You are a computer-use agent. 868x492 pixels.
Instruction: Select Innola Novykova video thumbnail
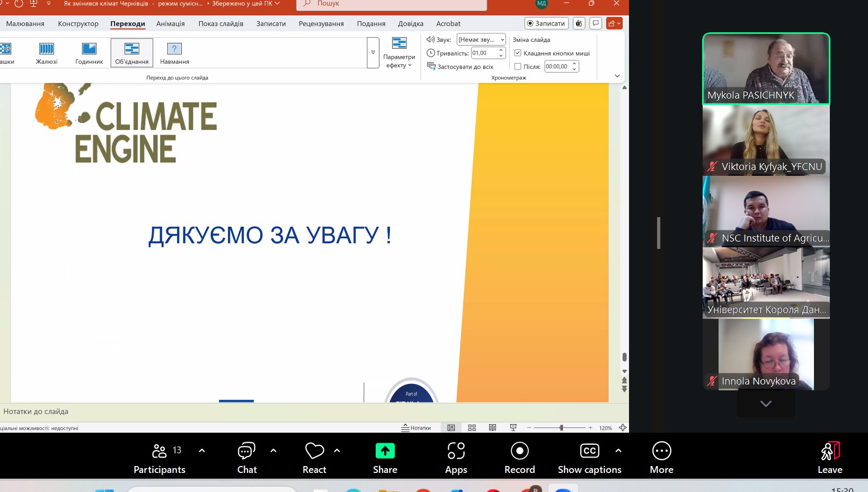coord(766,354)
